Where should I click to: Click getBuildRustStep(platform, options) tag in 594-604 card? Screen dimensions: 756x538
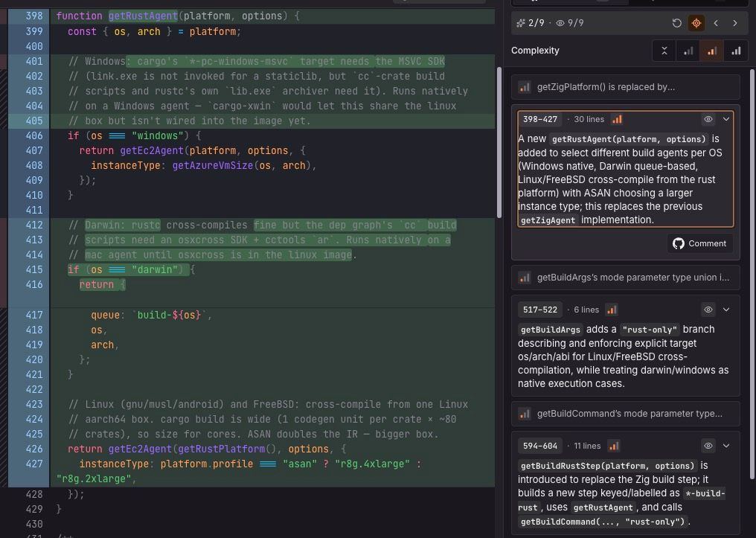607,466
